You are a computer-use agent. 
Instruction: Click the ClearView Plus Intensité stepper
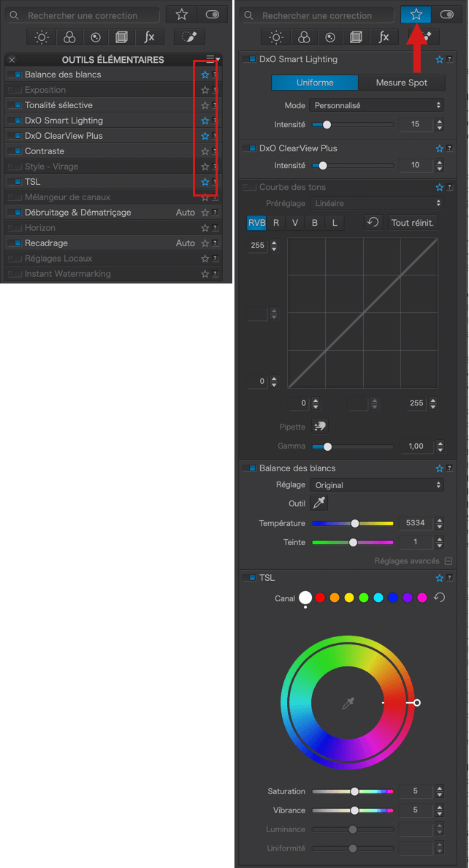[440, 165]
